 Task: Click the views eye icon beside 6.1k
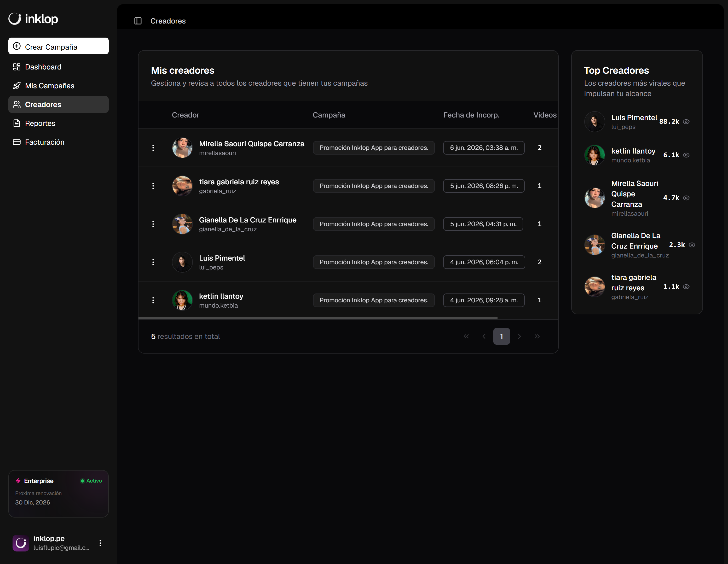pos(686,155)
